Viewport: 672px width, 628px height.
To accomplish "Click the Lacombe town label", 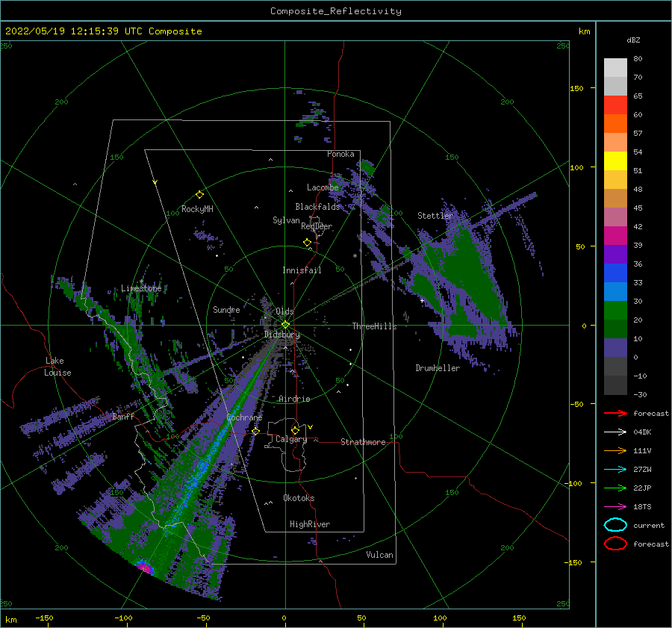I will point(323,187).
